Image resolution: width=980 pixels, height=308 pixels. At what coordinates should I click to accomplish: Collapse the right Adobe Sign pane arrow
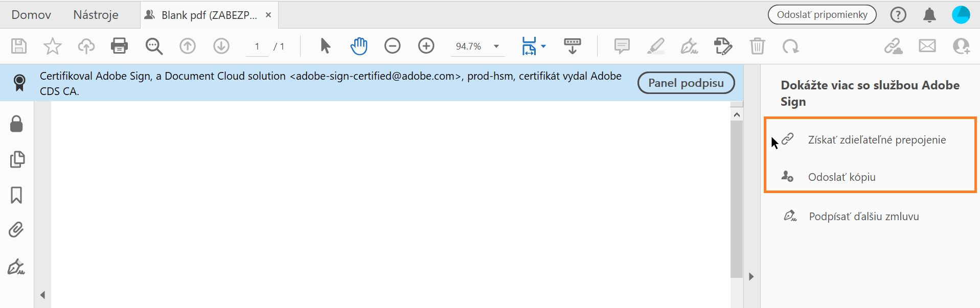click(x=751, y=277)
